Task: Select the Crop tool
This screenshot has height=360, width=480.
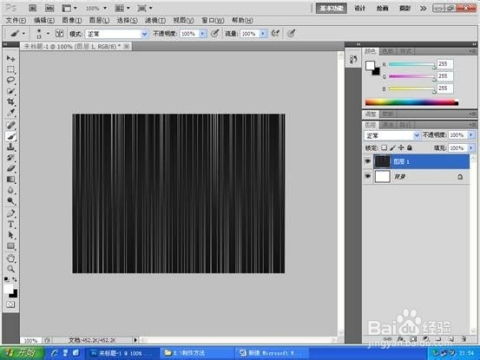Action: click(x=11, y=102)
